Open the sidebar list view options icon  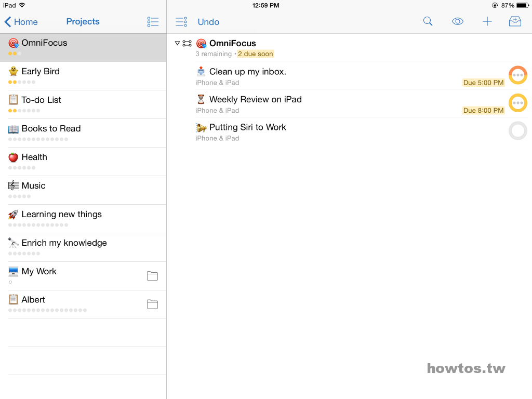click(x=153, y=22)
